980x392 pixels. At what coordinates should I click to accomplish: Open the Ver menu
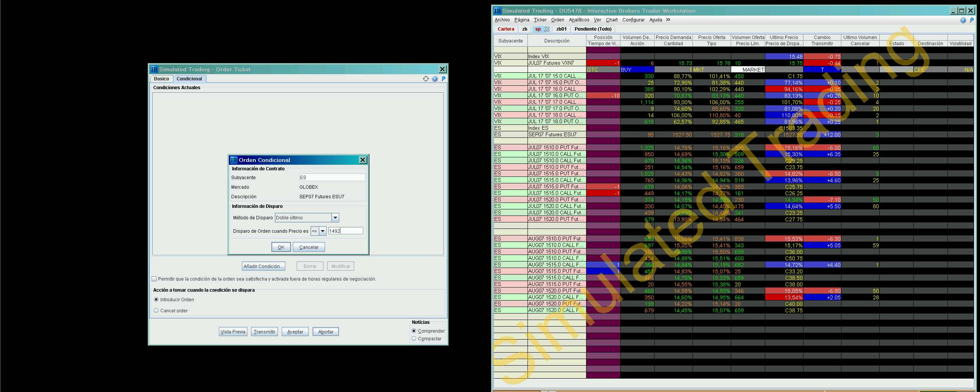pyautogui.click(x=598, y=20)
